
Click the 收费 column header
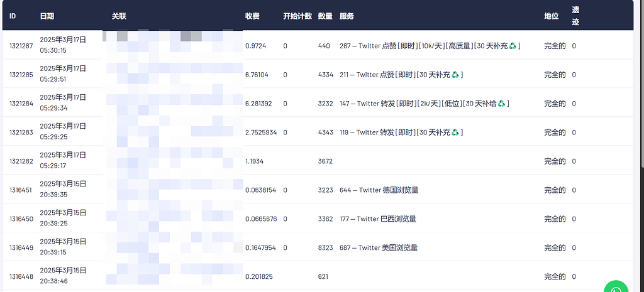click(x=252, y=16)
